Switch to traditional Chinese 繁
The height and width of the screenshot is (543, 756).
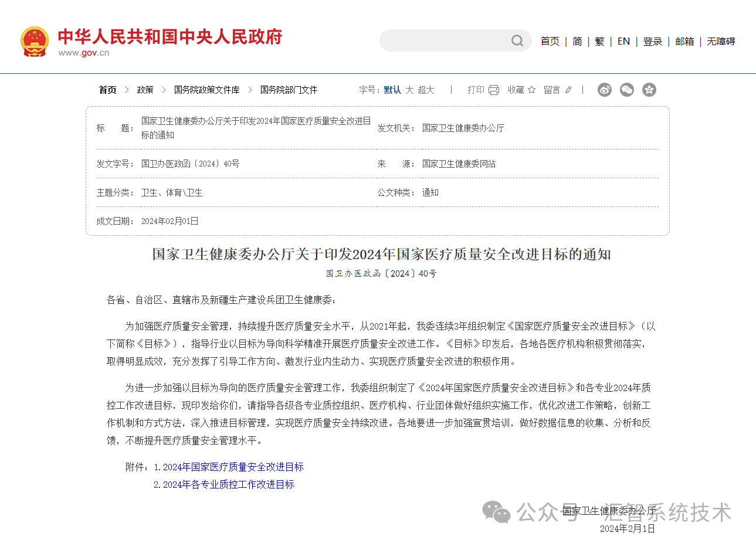pyautogui.click(x=599, y=41)
